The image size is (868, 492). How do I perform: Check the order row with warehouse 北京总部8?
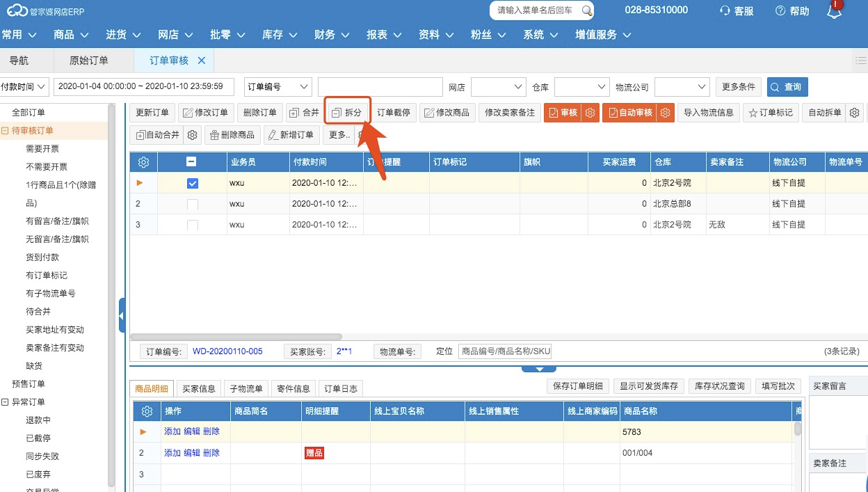coord(193,204)
